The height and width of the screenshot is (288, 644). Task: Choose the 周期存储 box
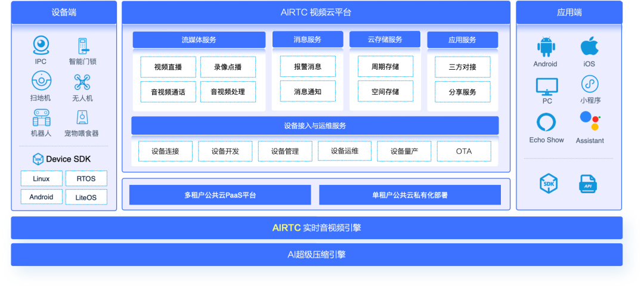pyautogui.click(x=385, y=67)
